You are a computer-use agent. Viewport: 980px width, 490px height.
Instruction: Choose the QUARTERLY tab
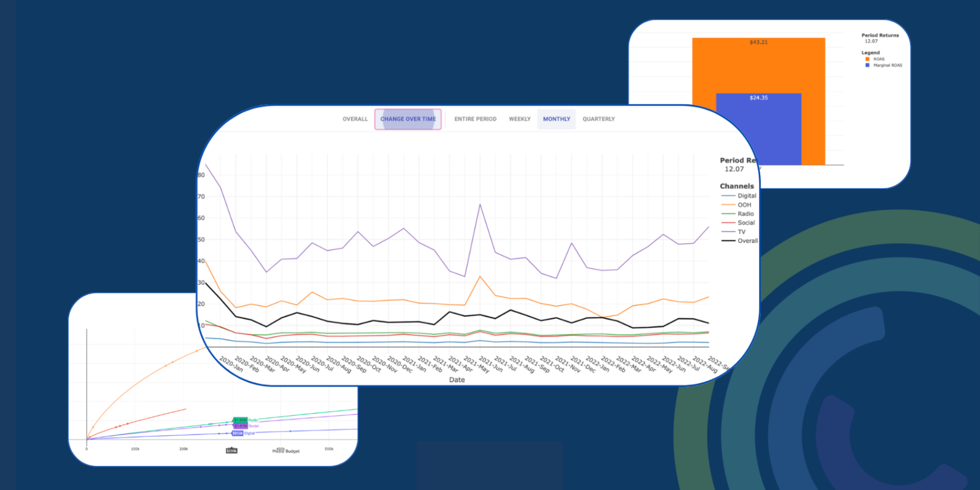598,119
